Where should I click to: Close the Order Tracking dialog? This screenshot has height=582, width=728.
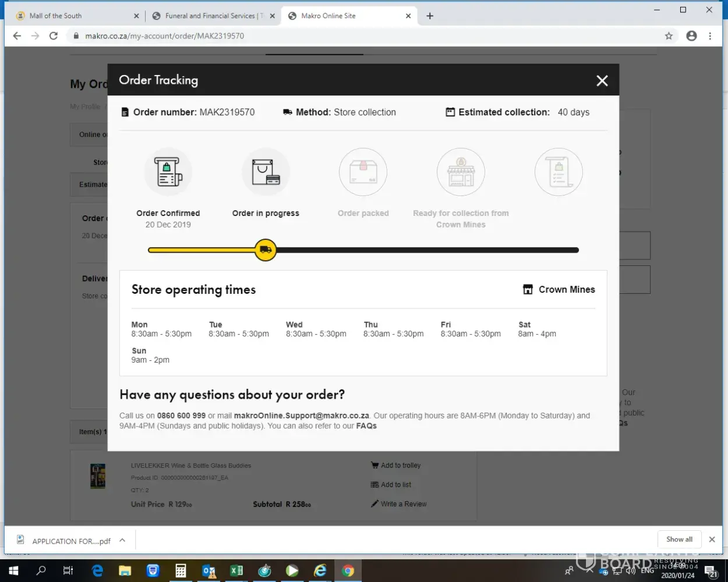point(602,81)
